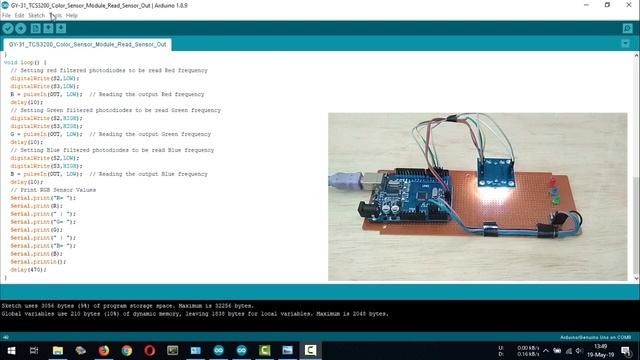Click the 'Global variables use 210 bytes' console line
This screenshot has width=640, height=360.
195,314
